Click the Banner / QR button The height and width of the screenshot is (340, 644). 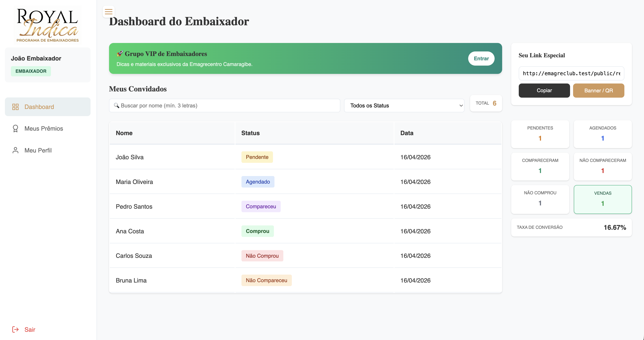click(599, 90)
